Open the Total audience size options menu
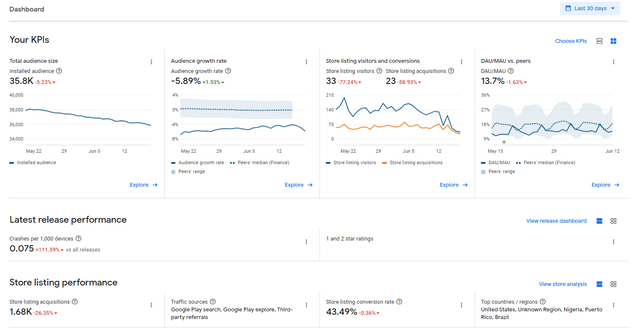644x333 pixels. (151, 62)
